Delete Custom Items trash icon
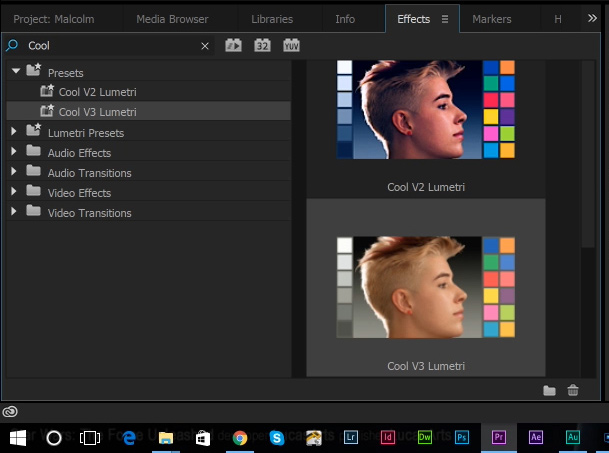Image resolution: width=609 pixels, height=453 pixels. pos(573,390)
